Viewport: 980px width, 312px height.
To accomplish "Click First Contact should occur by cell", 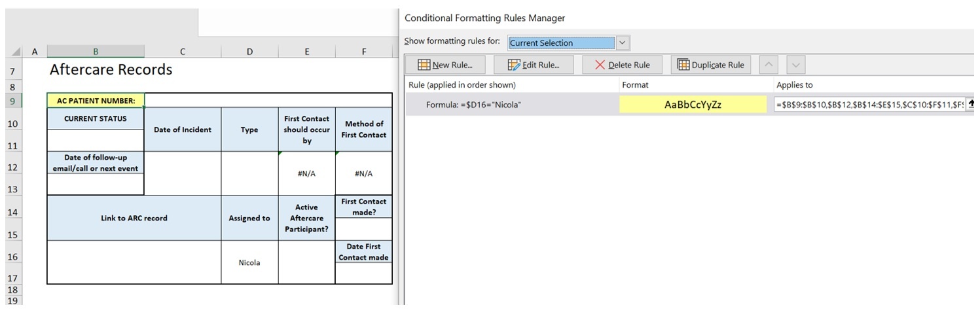I will [x=306, y=130].
